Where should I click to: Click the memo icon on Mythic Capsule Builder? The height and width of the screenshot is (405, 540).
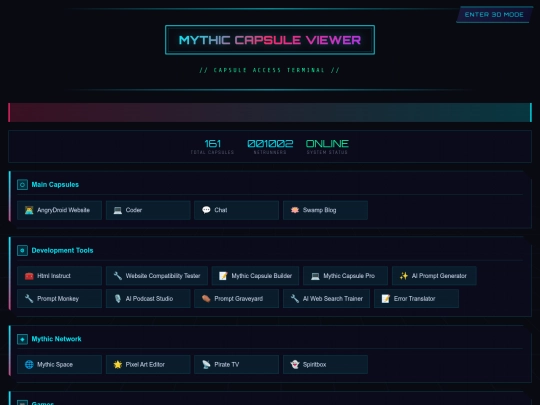tap(223, 276)
